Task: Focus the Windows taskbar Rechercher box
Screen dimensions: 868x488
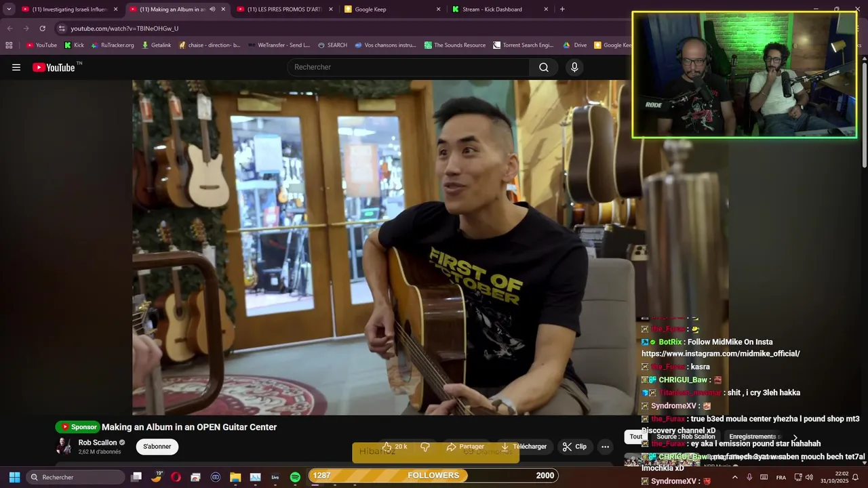Action: [x=76, y=477]
